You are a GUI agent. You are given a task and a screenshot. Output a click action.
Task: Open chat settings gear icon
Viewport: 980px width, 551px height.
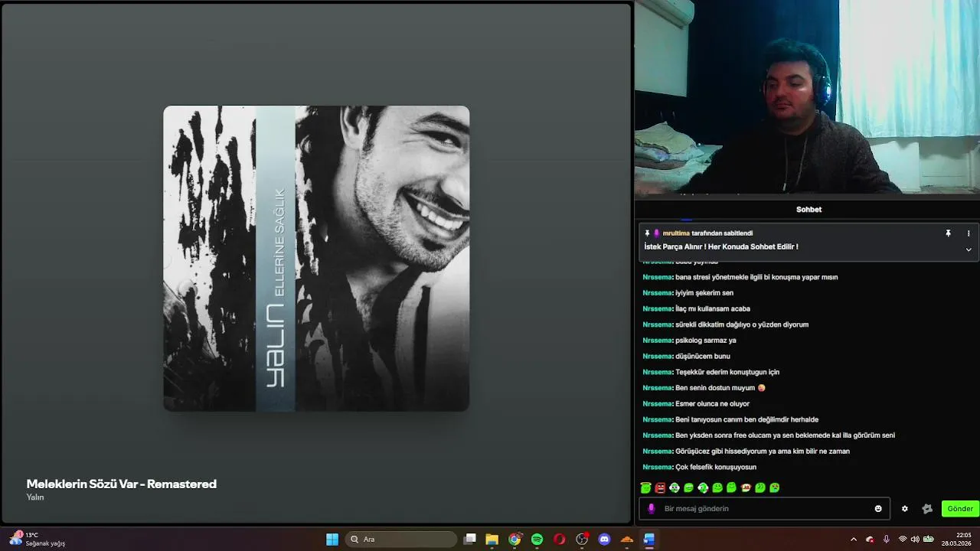[x=905, y=509]
